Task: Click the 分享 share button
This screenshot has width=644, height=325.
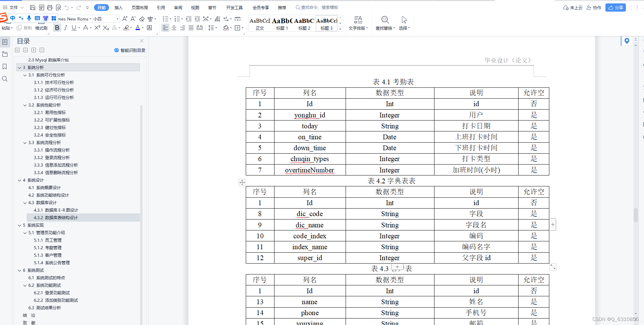Action: pyautogui.click(x=616, y=8)
